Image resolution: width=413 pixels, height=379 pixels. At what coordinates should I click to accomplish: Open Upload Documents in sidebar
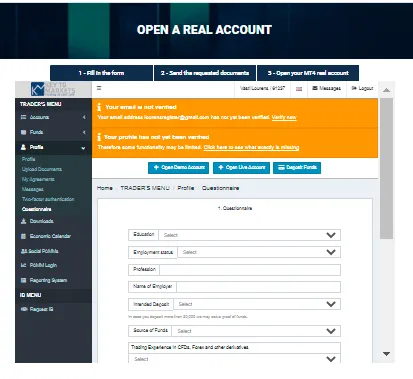[42, 169]
